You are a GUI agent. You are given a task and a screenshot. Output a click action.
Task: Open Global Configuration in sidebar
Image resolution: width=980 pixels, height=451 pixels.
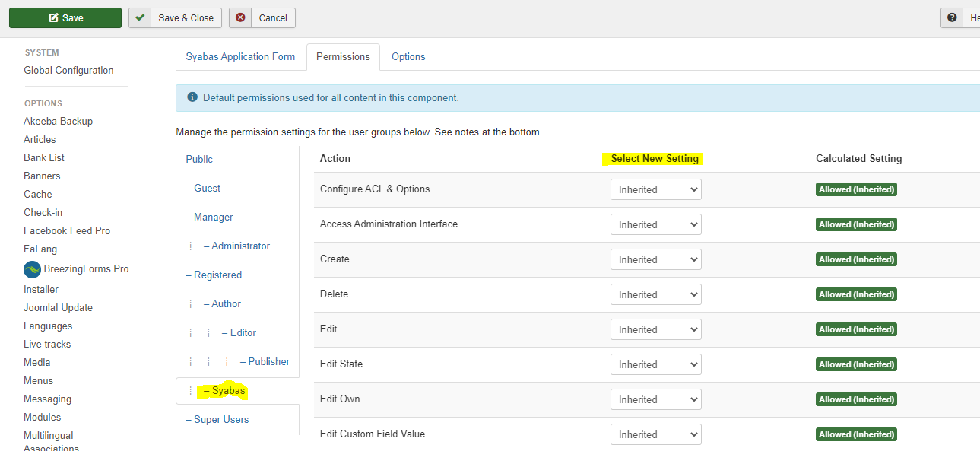pos(68,70)
